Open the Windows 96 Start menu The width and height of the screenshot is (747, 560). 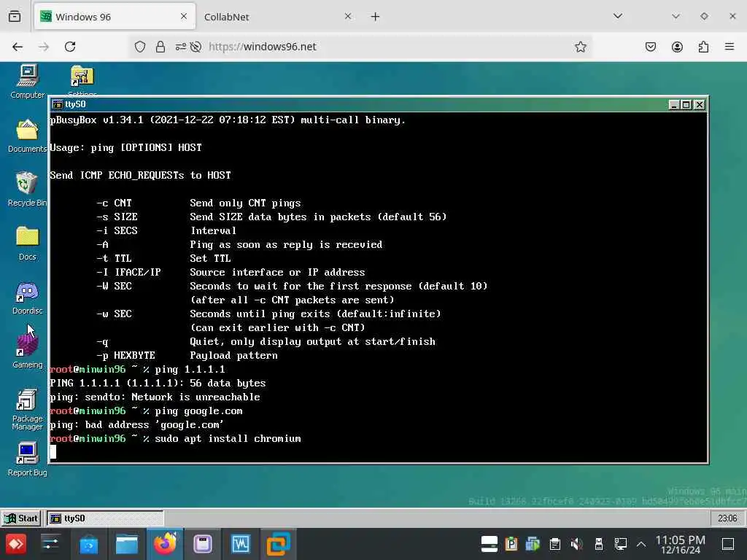coord(21,518)
